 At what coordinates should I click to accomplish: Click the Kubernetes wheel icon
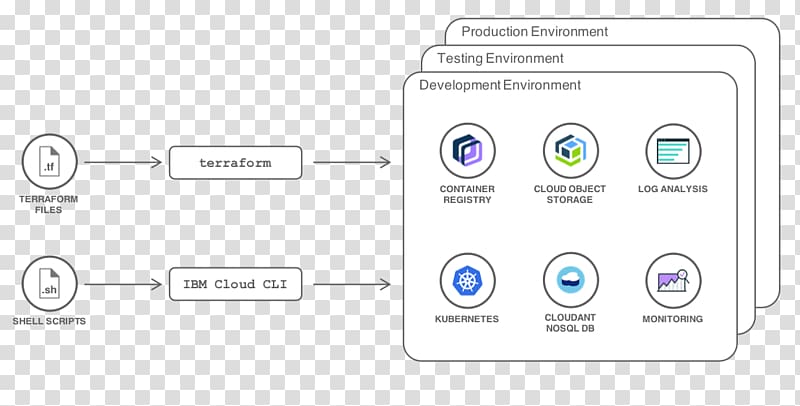[x=467, y=281]
